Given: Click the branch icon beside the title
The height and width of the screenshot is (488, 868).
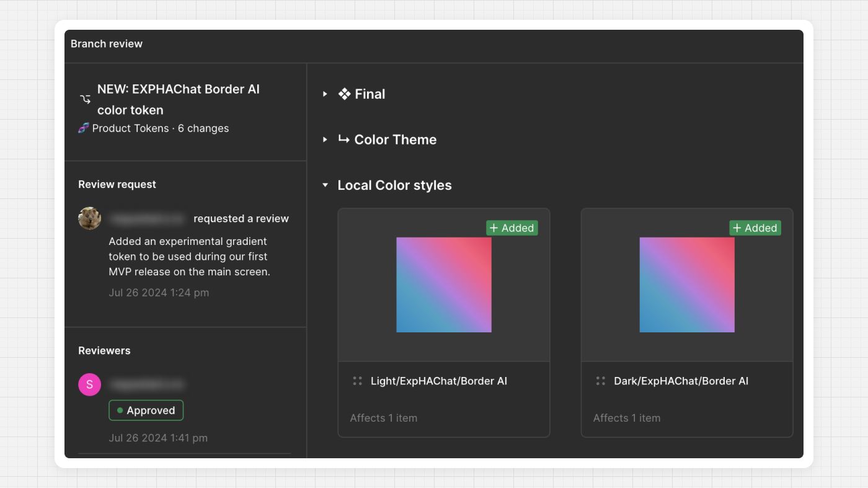Looking at the screenshot, I should [86, 99].
